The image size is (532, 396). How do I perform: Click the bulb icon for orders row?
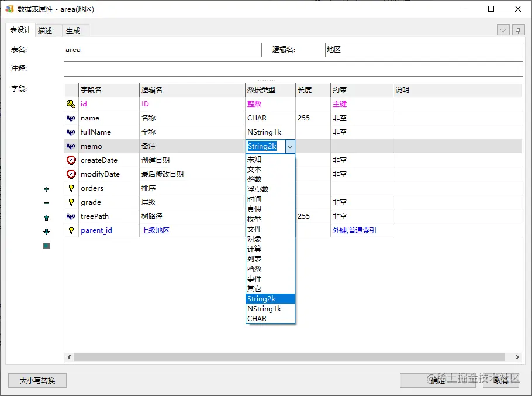click(71, 188)
